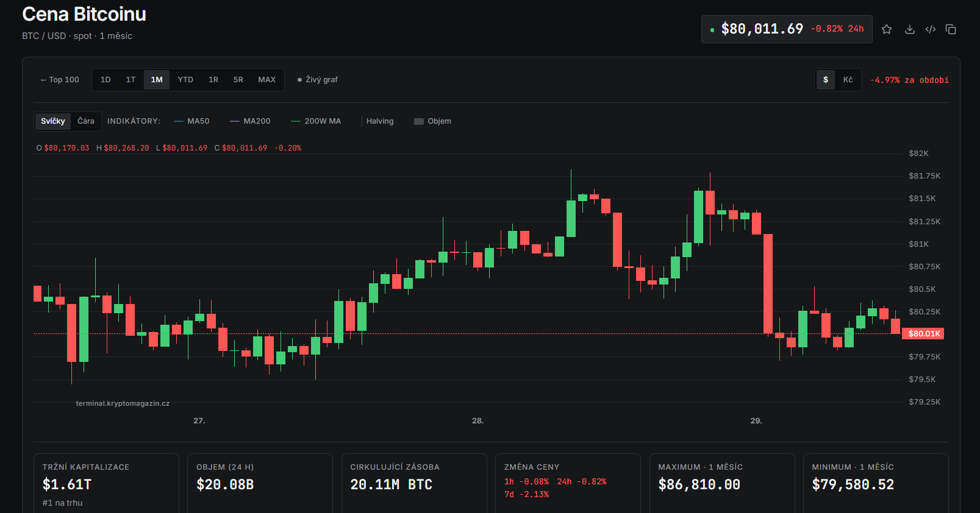Enable the 200W MA indicator
Screen dimensions: 980x513
[316, 121]
